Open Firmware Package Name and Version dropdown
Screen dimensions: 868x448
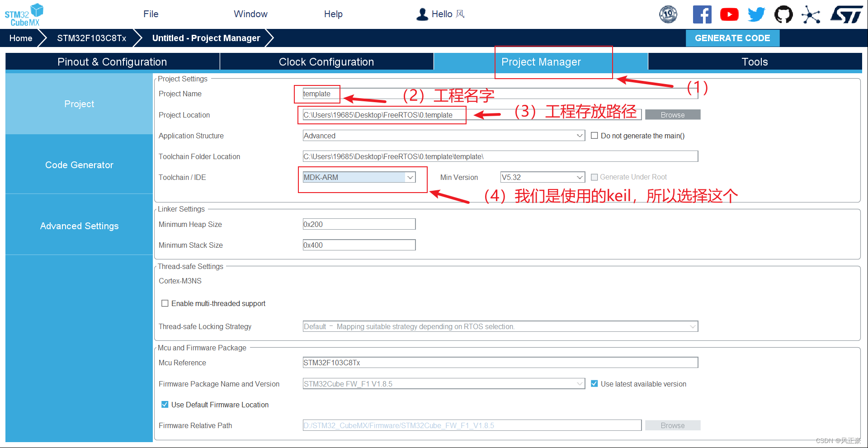click(x=443, y=384)
